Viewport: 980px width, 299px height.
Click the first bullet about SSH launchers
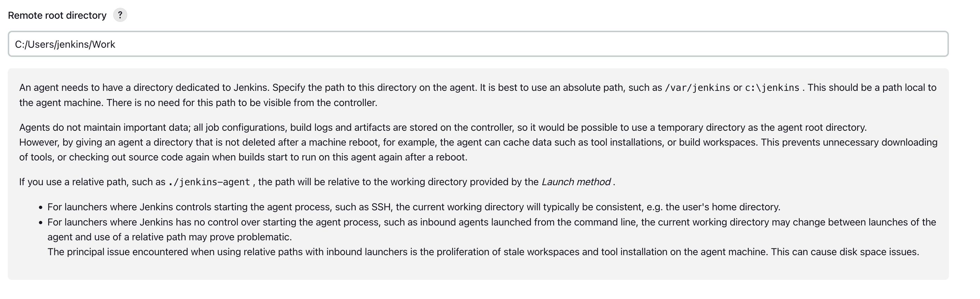[x=414, y=207]
